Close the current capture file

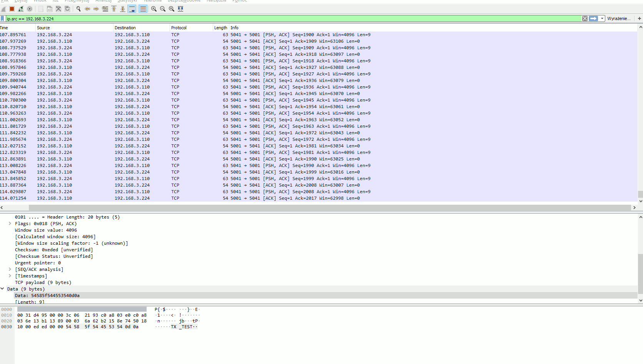[x=58, y=9]
